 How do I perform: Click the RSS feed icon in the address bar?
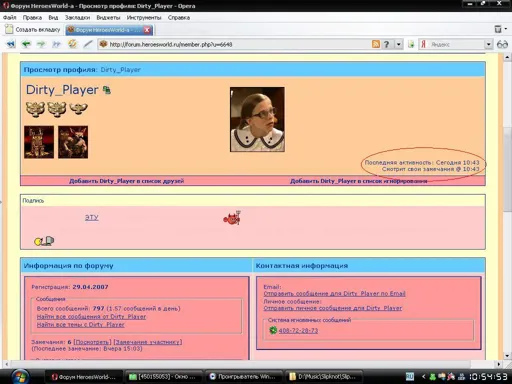coord(376,44)
